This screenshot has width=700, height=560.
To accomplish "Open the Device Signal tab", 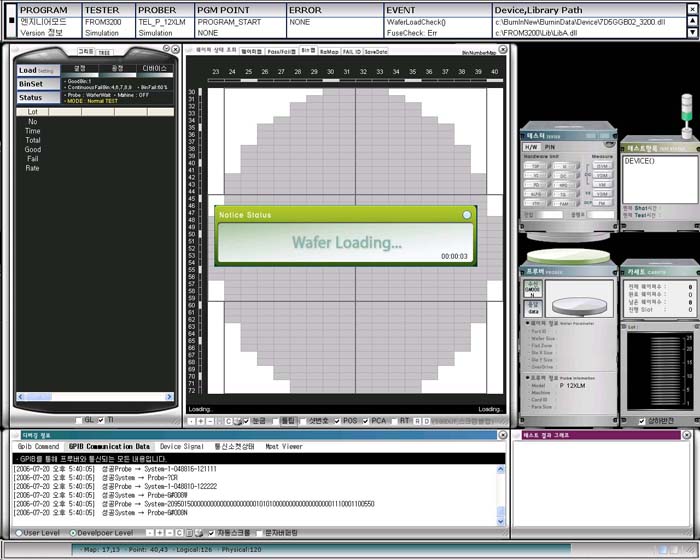I will 181,447.
